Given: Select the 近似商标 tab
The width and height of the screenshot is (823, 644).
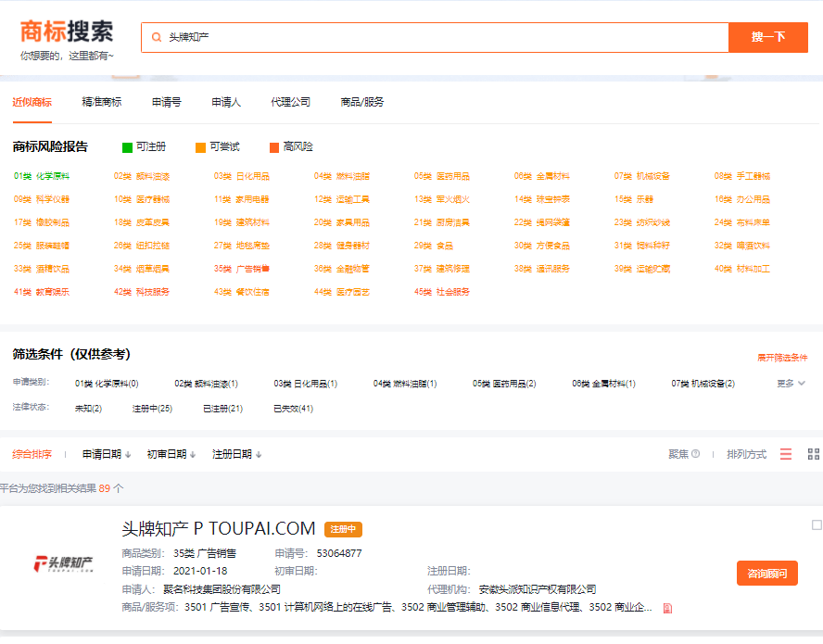Looking at the screenshot, I should click(32, 102).
